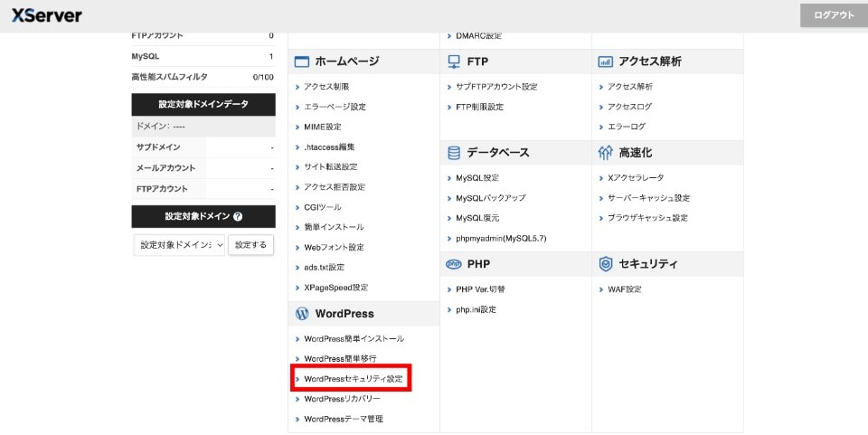This screenshot has width=868, height=435.
Task: Click the ログアウト button
Action: click(x=834, y=15)
